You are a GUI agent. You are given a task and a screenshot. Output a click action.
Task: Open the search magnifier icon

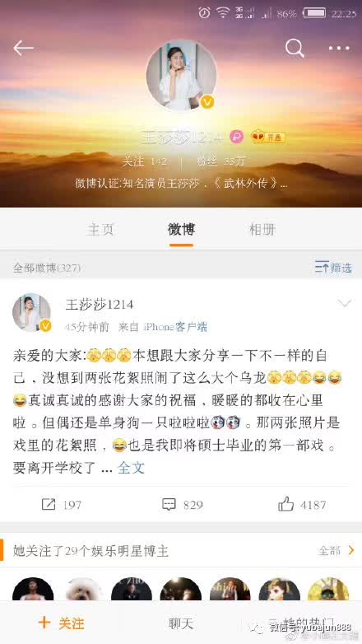295,49
